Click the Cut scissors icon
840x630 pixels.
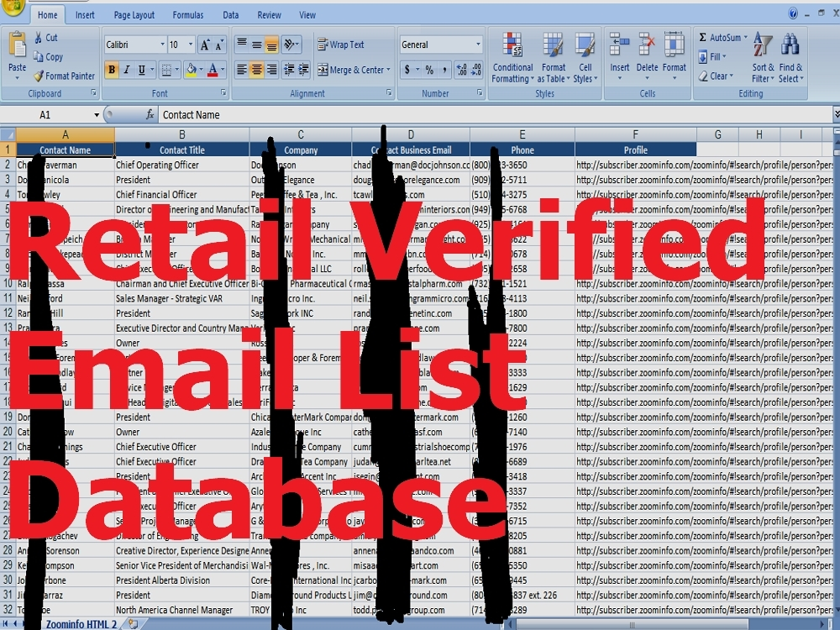coord(38,38)
